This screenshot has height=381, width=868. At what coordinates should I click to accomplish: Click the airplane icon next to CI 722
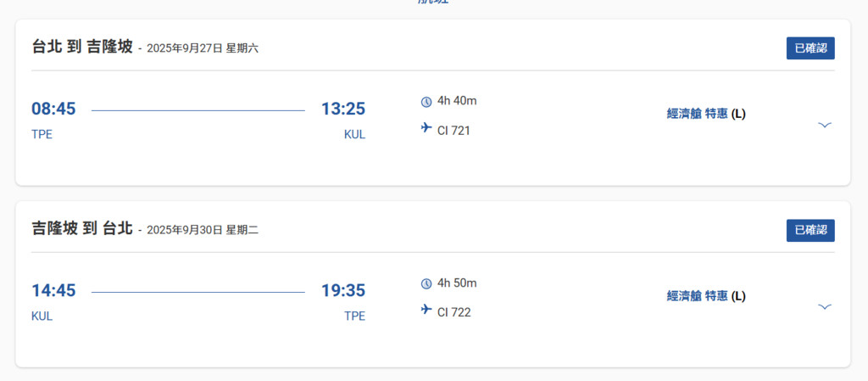(x=426, y=309)
